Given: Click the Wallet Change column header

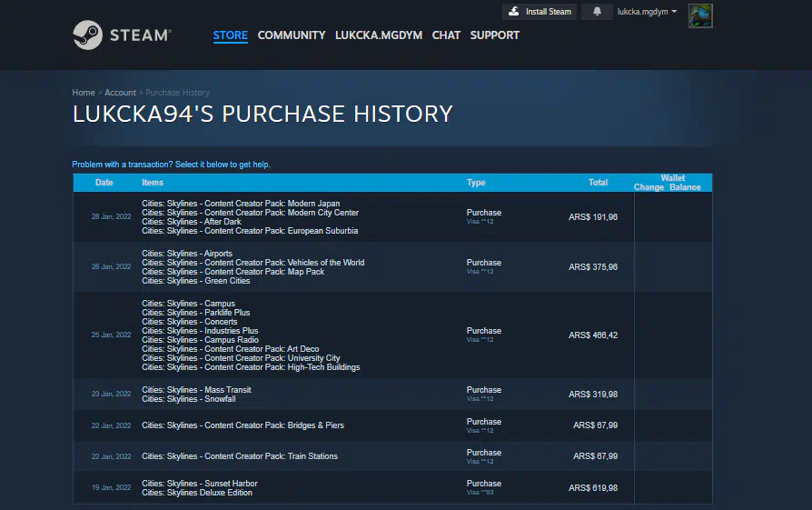Looking at the screenshot, I should pyautogui.click(x=649, y=187).
